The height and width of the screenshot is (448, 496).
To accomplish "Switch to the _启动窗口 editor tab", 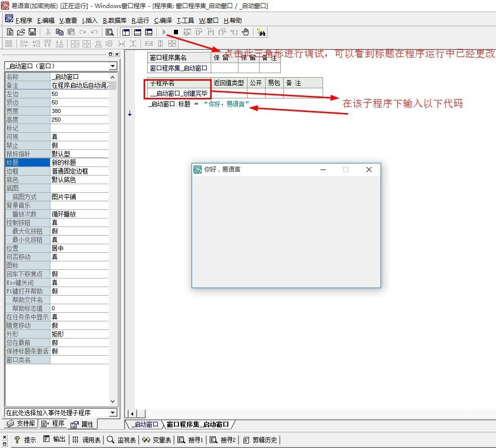I will click(145, 424).
